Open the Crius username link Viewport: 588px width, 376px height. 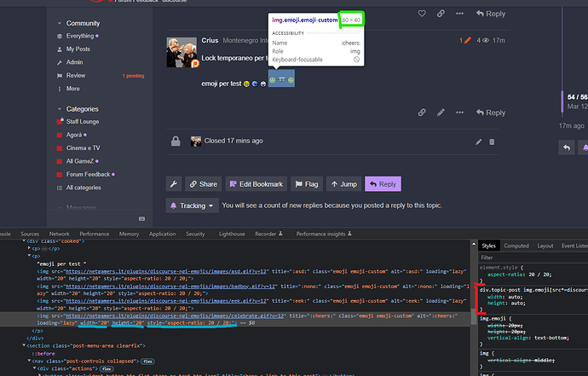tap(210, 40)
